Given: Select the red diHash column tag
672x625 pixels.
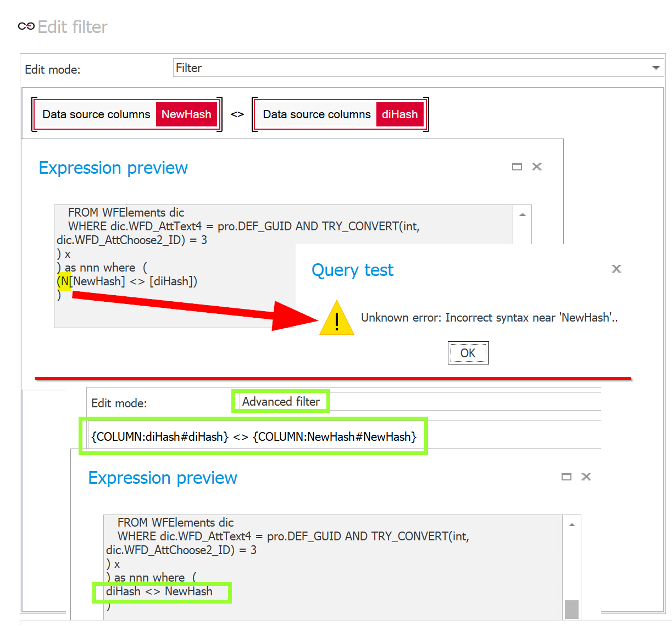Looking at the screenshot, I should pos(399,114).
